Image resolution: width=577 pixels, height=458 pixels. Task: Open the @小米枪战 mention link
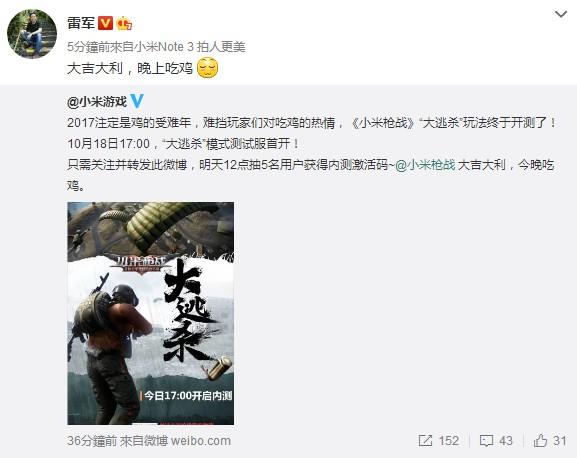(425, 164)
